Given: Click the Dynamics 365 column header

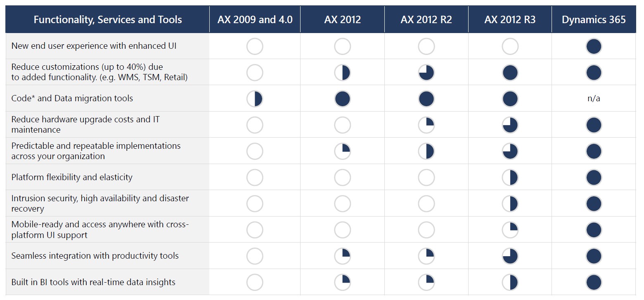Looking at the screenshot, I should click(x=594, y=19).
